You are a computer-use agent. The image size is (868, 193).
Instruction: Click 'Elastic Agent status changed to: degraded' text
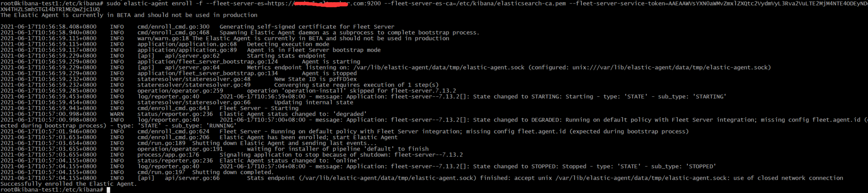[293, 114]
